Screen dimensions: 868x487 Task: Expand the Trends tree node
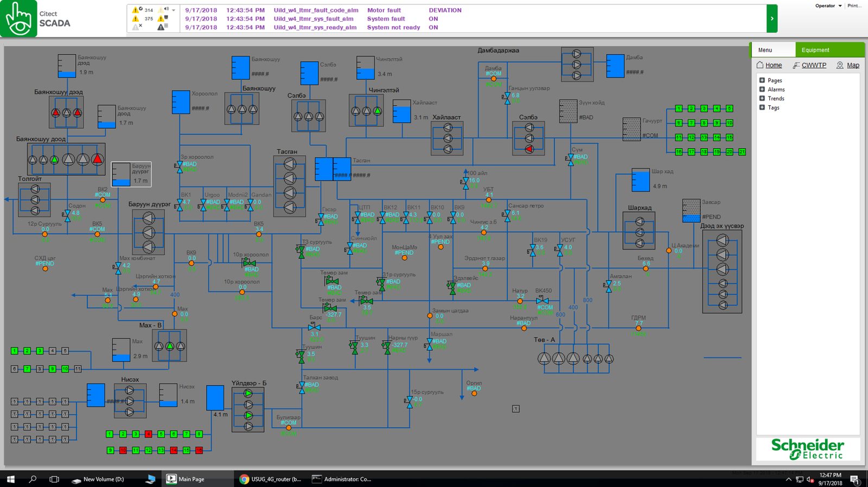(x=762, y=98)
